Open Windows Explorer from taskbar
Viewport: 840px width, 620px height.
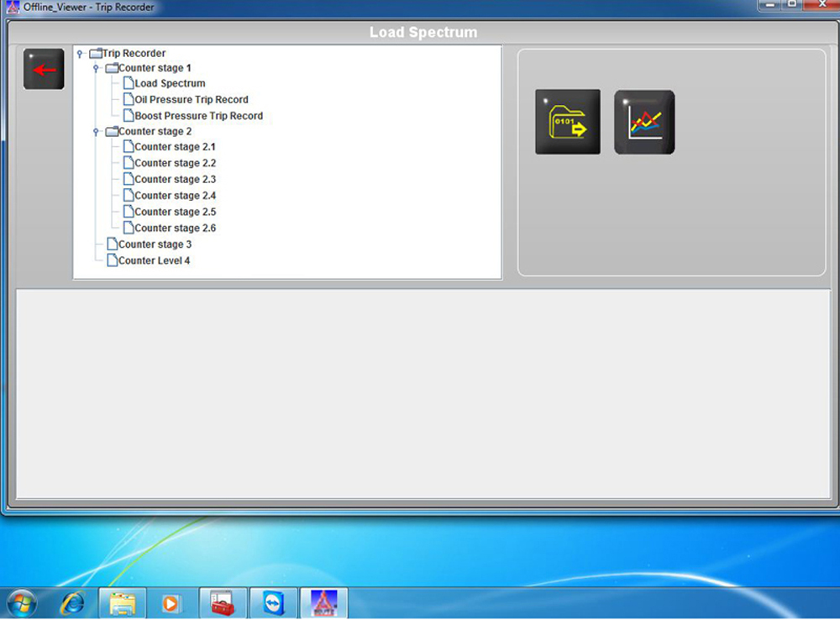click(122, 603)
